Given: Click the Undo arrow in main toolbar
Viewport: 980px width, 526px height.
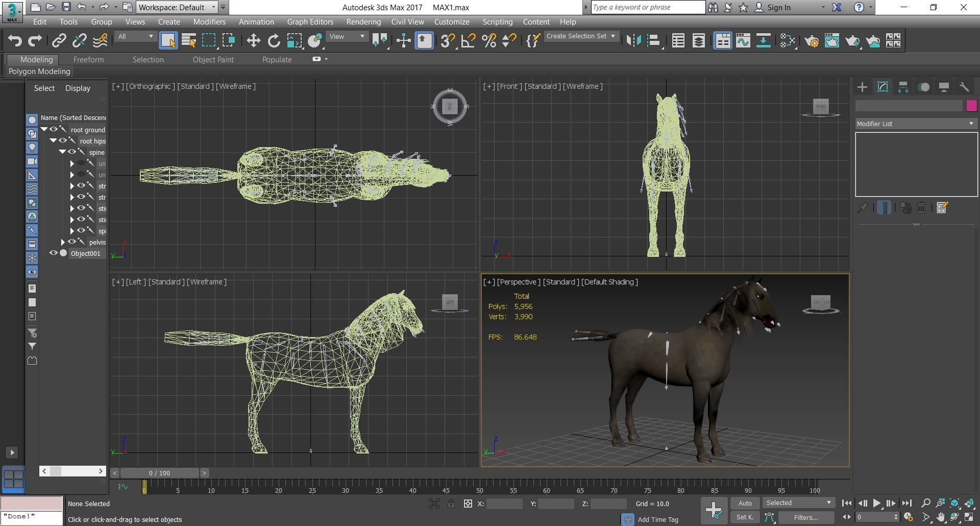Looking at the screenshot, I should tap(15, 40).
